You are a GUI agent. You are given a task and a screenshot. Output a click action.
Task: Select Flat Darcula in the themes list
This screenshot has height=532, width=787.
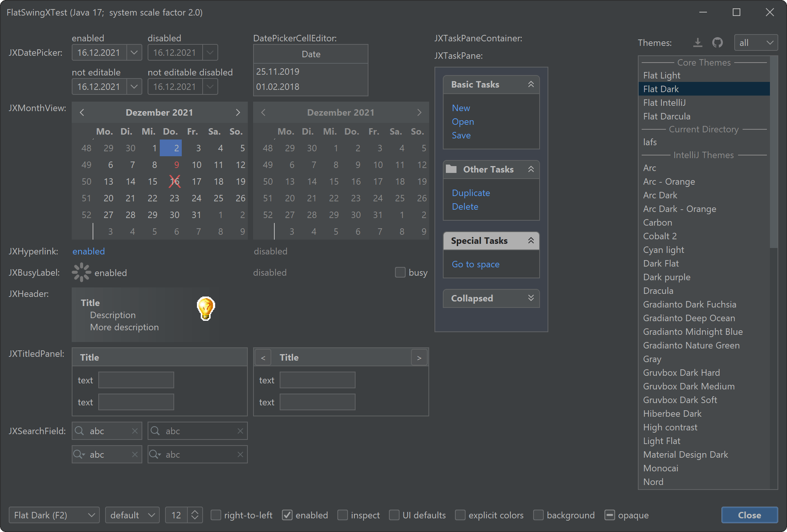[667, 116]
